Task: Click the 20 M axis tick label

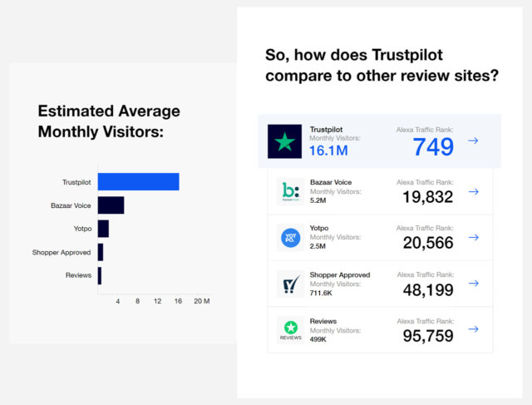Action: point(201,301)
